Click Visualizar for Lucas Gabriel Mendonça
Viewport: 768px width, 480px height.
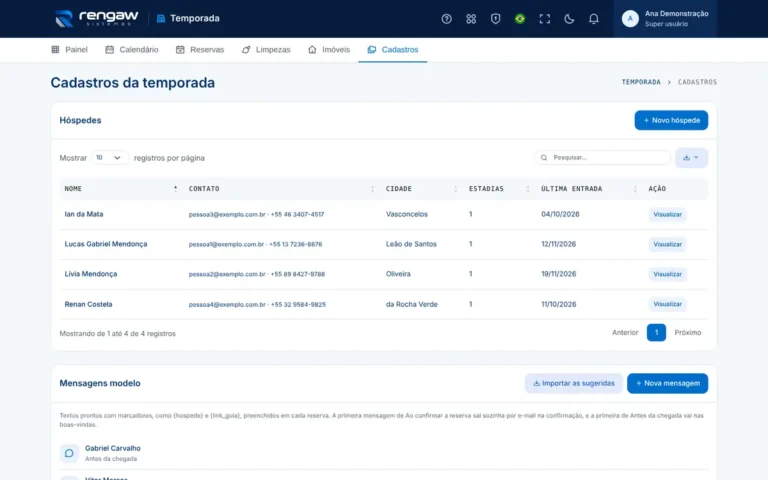(667, 244)
